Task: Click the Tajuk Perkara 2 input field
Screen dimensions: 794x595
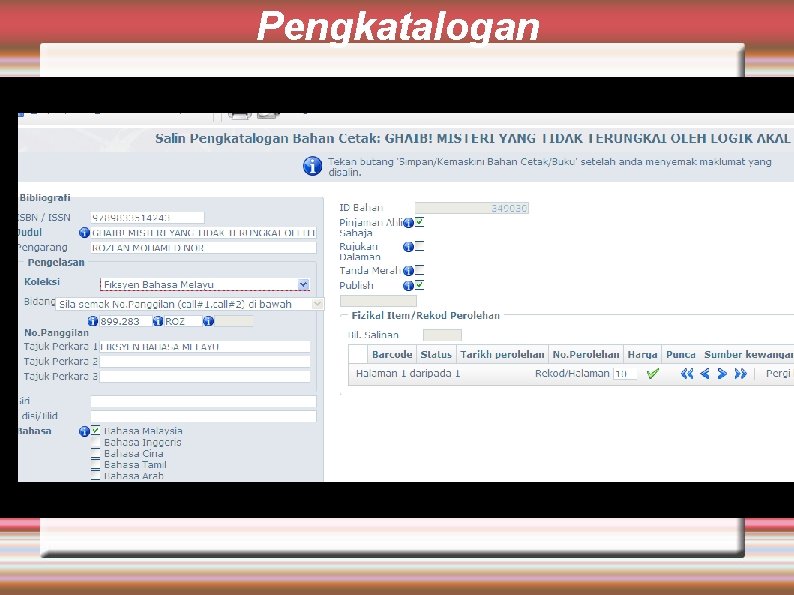Action: pyautogui.click(x=205, y=362)
